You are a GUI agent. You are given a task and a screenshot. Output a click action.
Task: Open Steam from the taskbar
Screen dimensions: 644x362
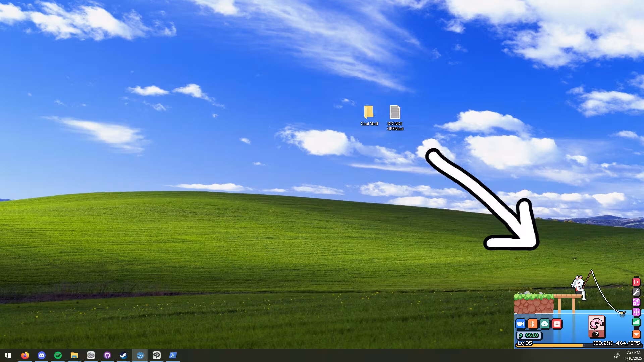tap(123, 355)
